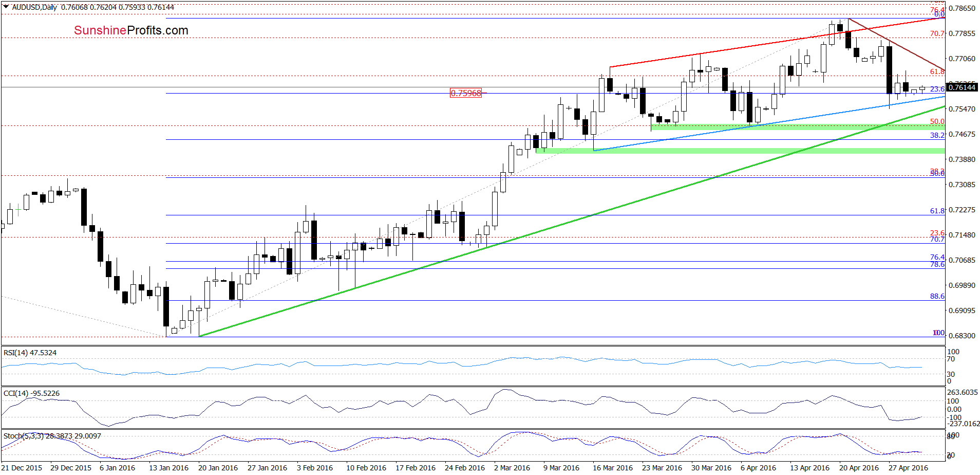980x475 pixels.
Task: Select the blue 61.8 Fibonacci level label
Action: pos(937,211)
